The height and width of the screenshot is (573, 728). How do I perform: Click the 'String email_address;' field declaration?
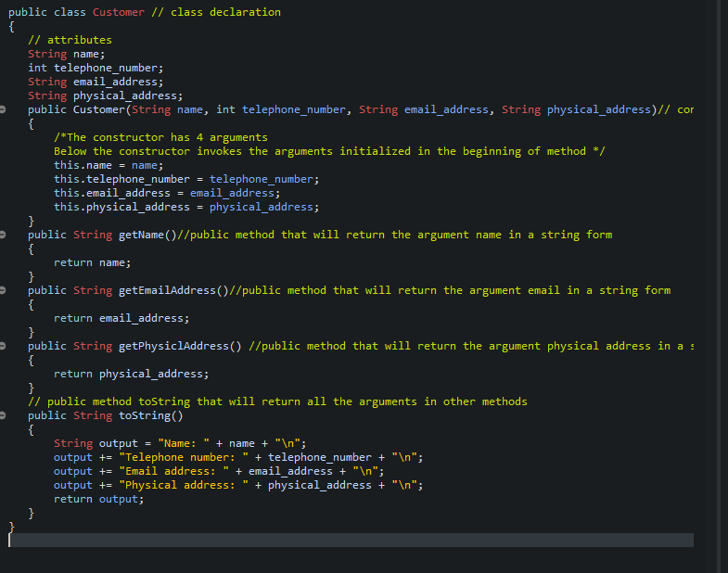coord(96,82)
